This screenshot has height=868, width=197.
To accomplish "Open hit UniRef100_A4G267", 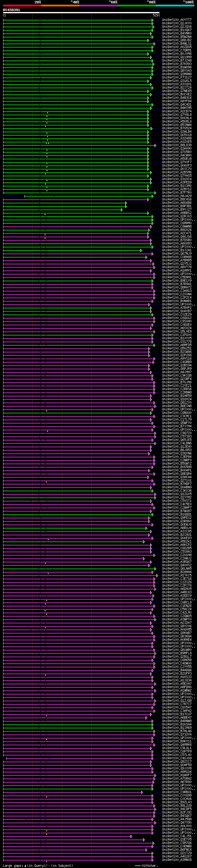I will click(x=177, y=857).
